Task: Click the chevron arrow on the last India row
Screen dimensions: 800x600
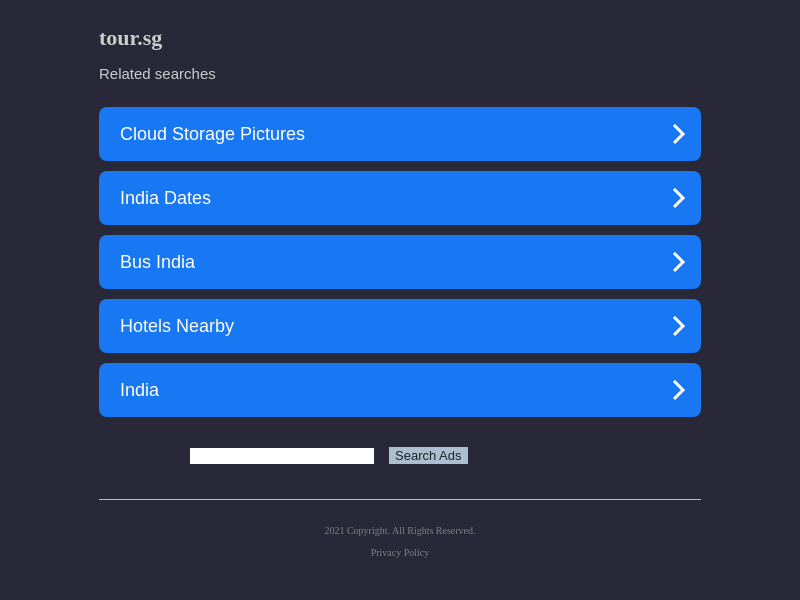Action: point(678,390)
